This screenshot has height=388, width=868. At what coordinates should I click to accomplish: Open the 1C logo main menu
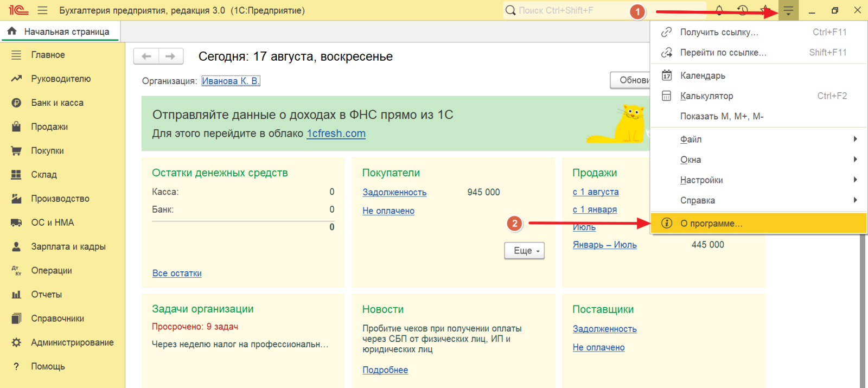point(18,10)
